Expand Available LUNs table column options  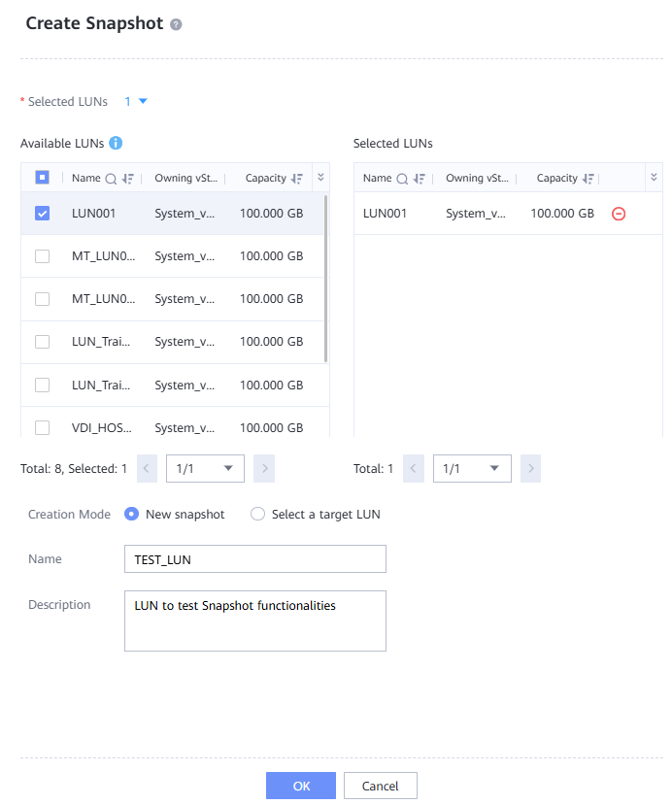pyautogui.click(x=320, y=178)
